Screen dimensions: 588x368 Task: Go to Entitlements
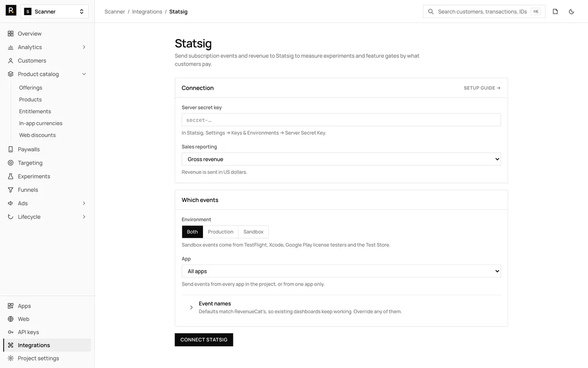coord(35,111)
